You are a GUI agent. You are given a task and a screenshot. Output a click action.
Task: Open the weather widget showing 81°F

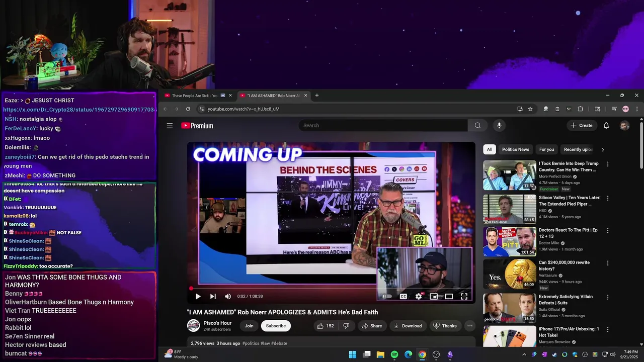(182, 354)
